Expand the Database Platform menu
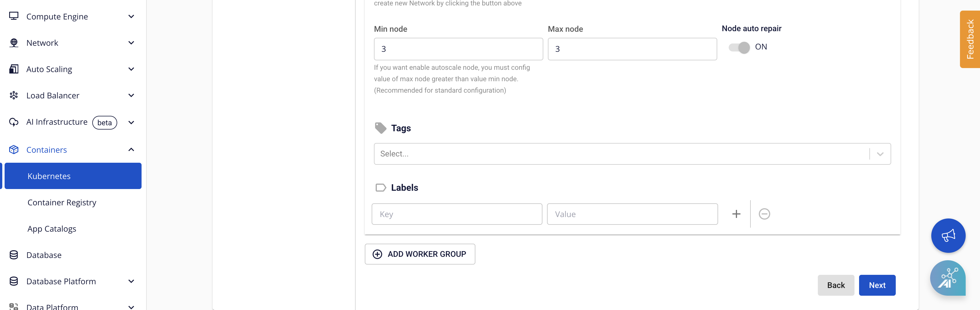This screenshot has height=310, width=980. click(131, 281)
